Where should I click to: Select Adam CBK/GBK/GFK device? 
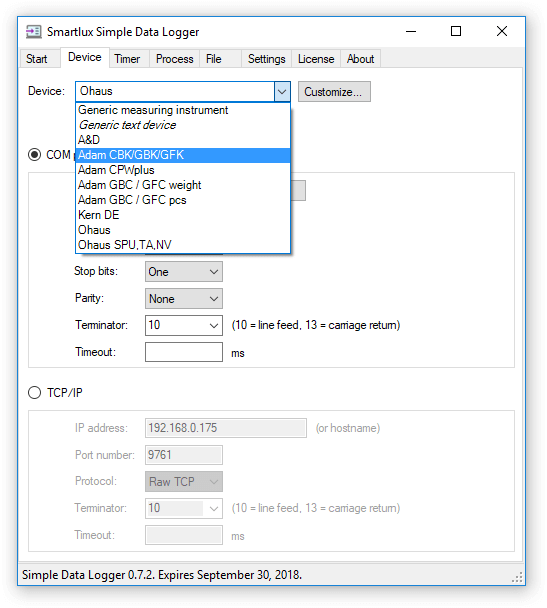(x=183, y=155)
